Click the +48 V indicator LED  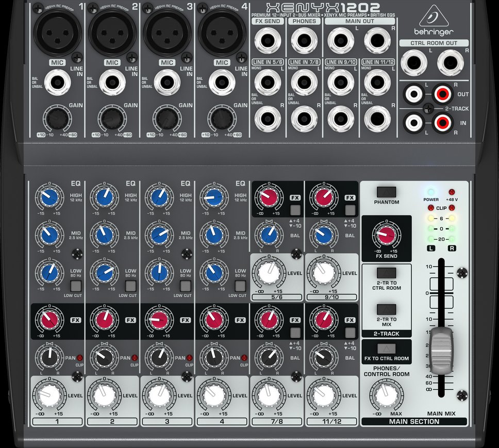(x=452, y=192)
